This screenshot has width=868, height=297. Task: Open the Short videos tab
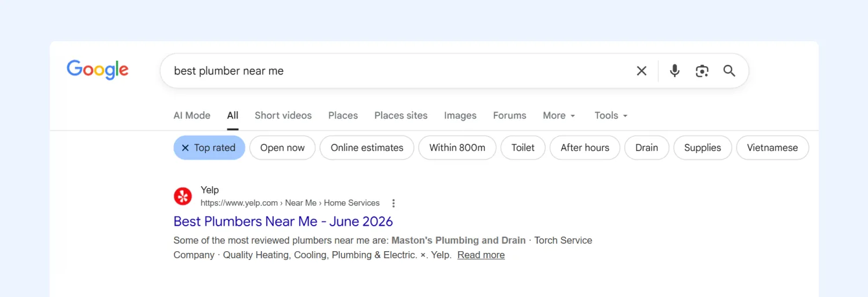tap(283, 115)
